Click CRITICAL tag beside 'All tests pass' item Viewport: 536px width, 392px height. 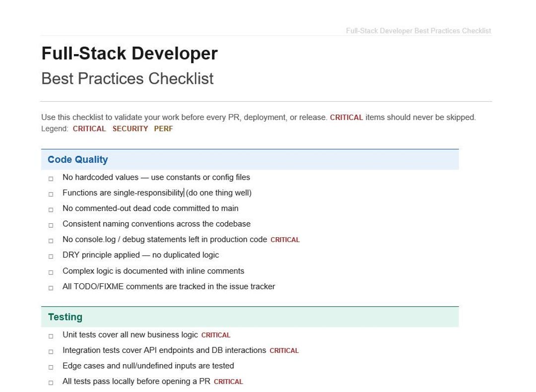coord(228,382)
